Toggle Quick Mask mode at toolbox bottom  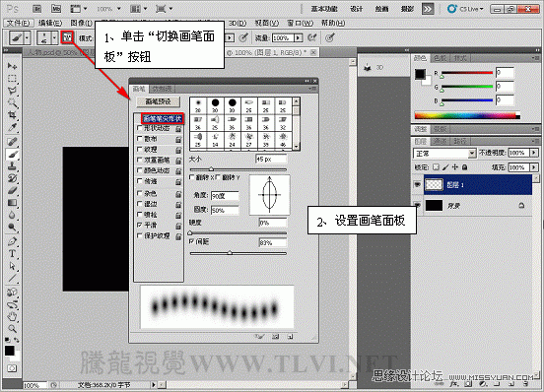[x=12, y=368]
